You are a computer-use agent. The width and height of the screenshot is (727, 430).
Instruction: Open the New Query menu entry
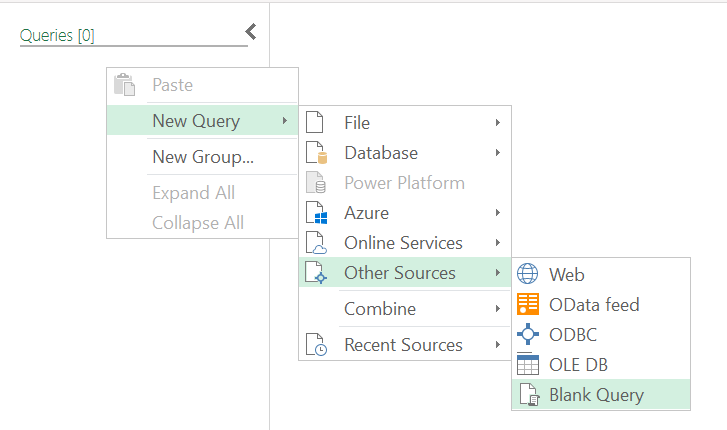point(203,121)
